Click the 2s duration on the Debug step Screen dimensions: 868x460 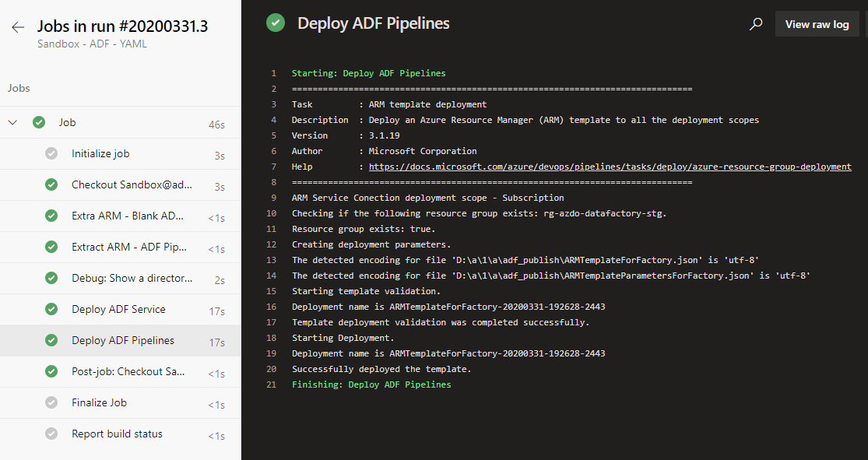tap(220, 280)
